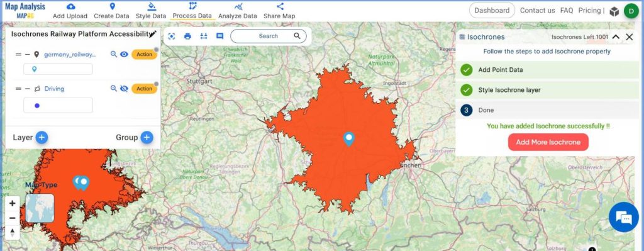Open the Process Data menu

click(192, 11)
